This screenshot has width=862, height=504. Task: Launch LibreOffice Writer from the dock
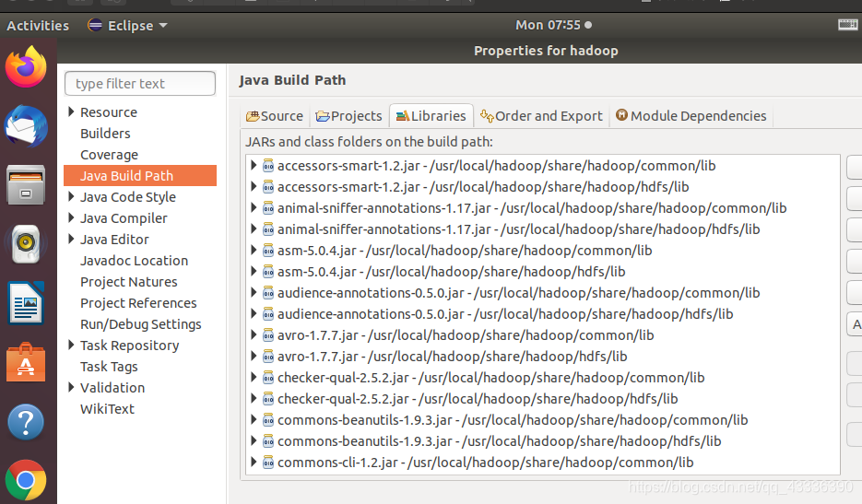coord(26,303)
